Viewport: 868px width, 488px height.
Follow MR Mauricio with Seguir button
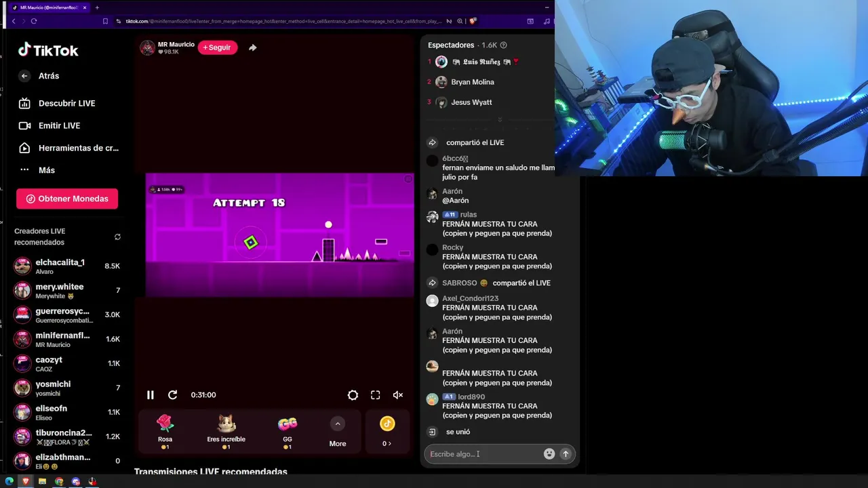(218, 47)
